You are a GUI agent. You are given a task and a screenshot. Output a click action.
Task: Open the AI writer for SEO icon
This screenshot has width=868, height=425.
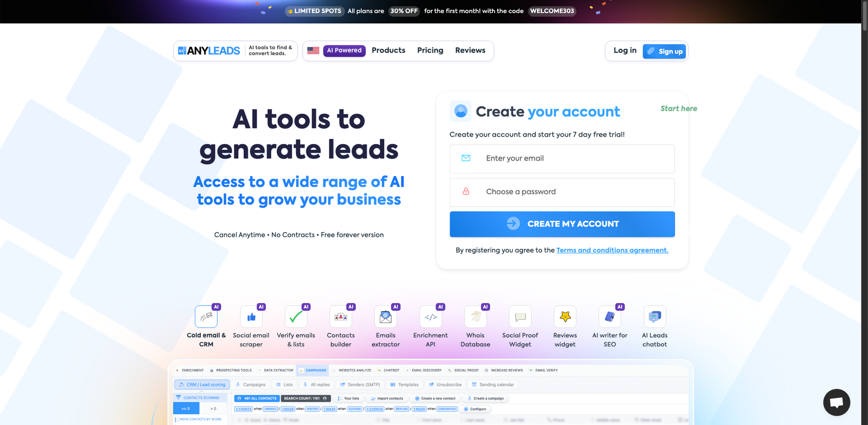click(x=610, y=317)
